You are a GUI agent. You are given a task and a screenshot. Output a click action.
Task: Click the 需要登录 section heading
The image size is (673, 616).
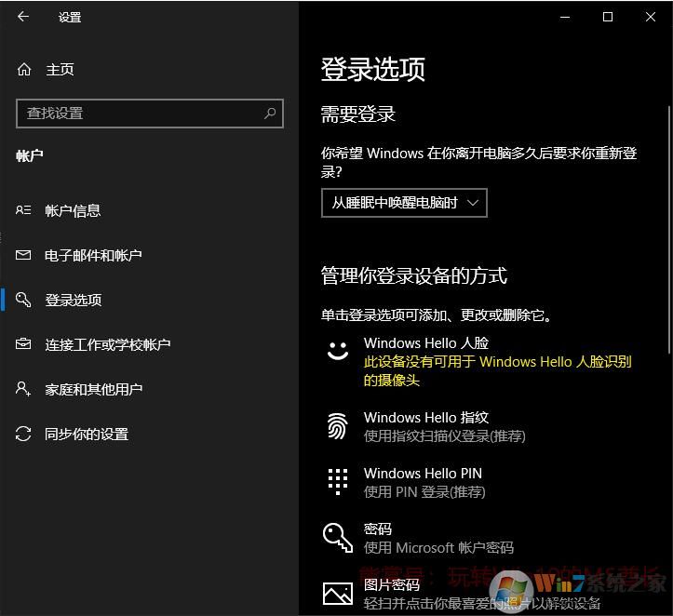(x=358, y=114)
